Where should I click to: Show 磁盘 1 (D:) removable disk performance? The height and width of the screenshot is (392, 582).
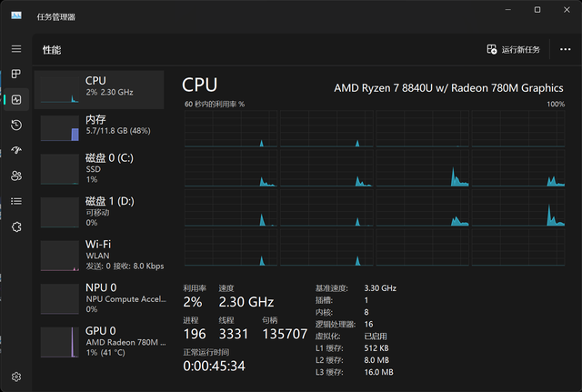pyautogui.click(x=99, y=211)
